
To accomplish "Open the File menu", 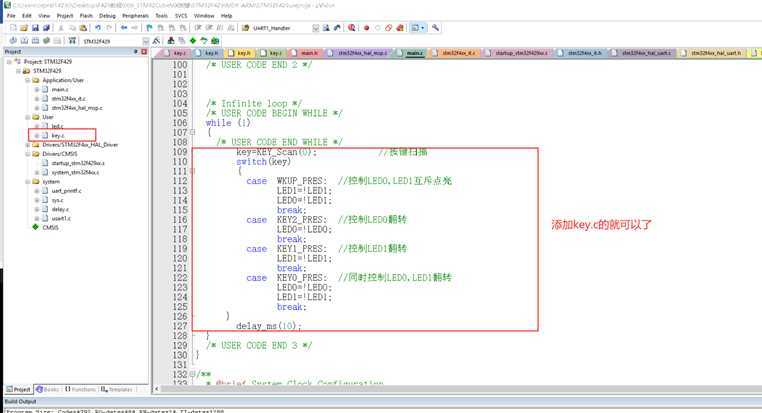I will (x=11, y=16).
